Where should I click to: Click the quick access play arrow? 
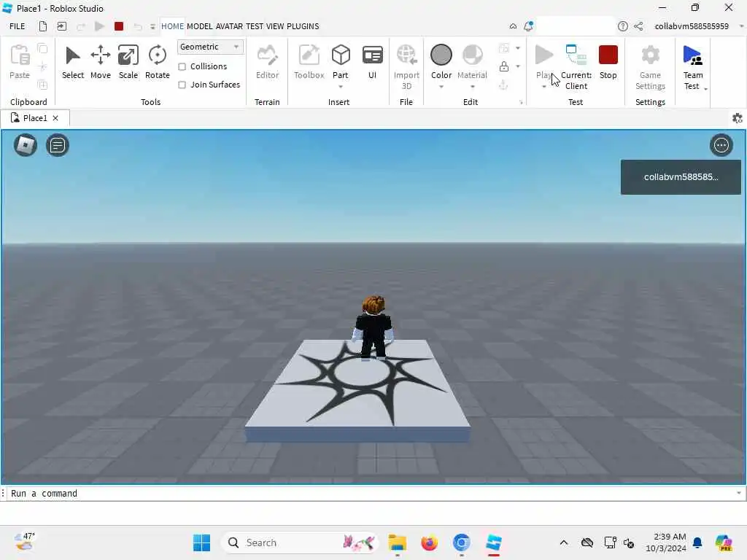(99, 26)
